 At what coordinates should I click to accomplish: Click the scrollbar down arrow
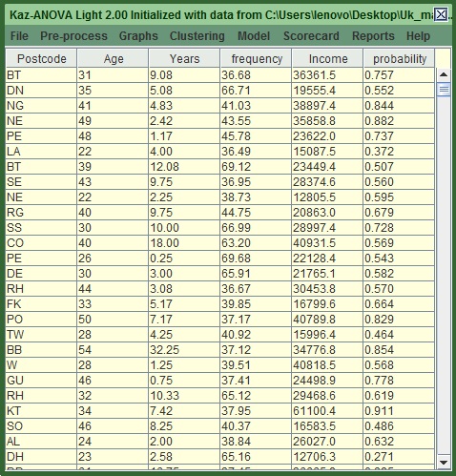444,462
